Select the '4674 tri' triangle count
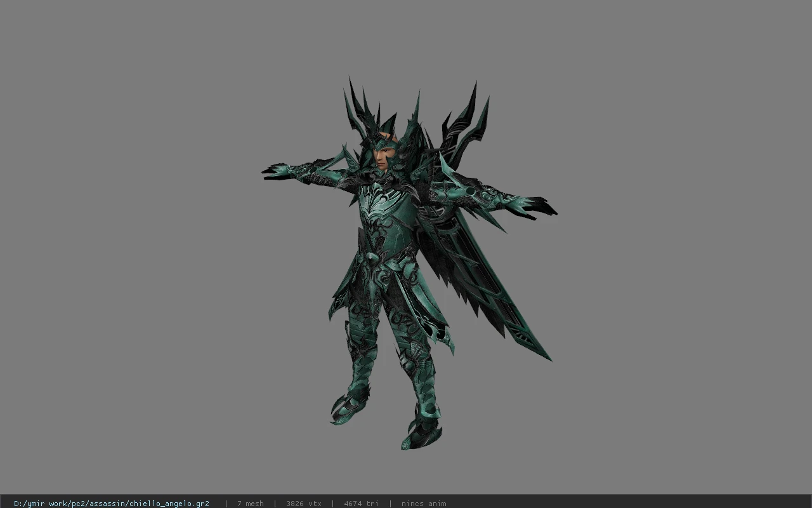Image resolution: width=812 pixels, height=508 pixels. click(x=361, y=504)
